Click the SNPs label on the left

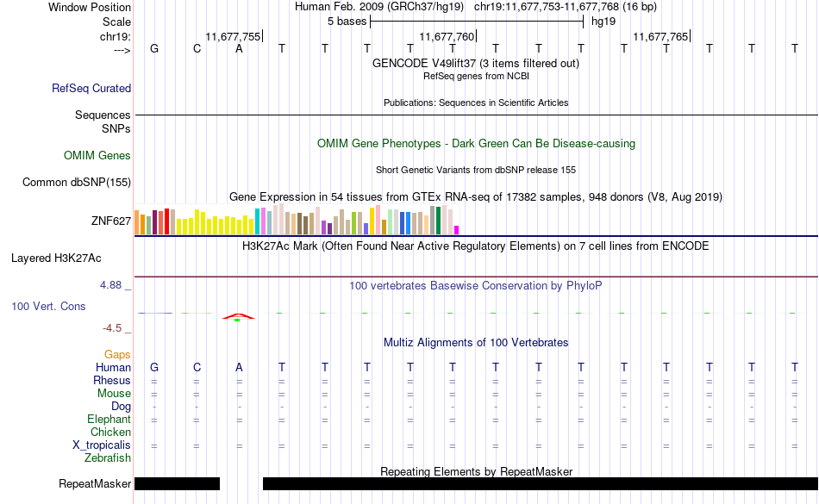click(116, 128)
